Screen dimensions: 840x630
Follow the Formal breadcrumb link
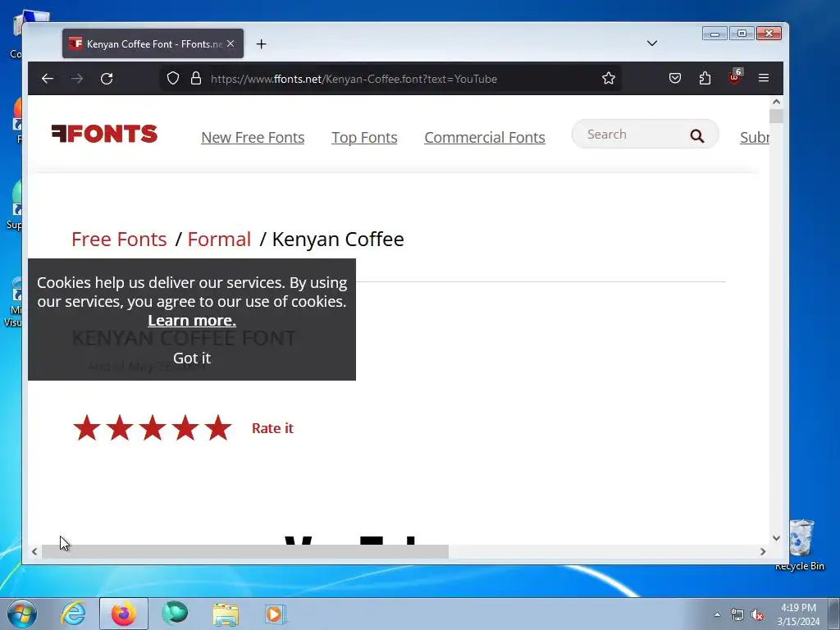pyautogui.click(x=219, y=240)
